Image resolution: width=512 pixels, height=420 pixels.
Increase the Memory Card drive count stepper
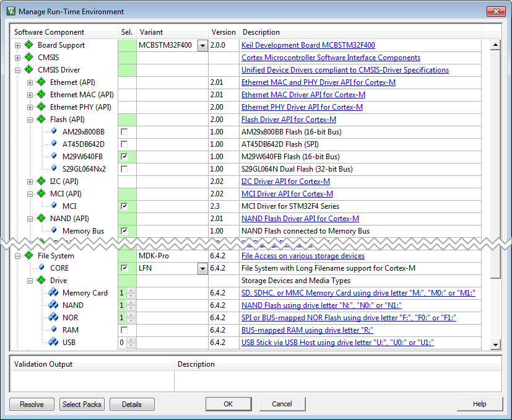pos(130,291)
